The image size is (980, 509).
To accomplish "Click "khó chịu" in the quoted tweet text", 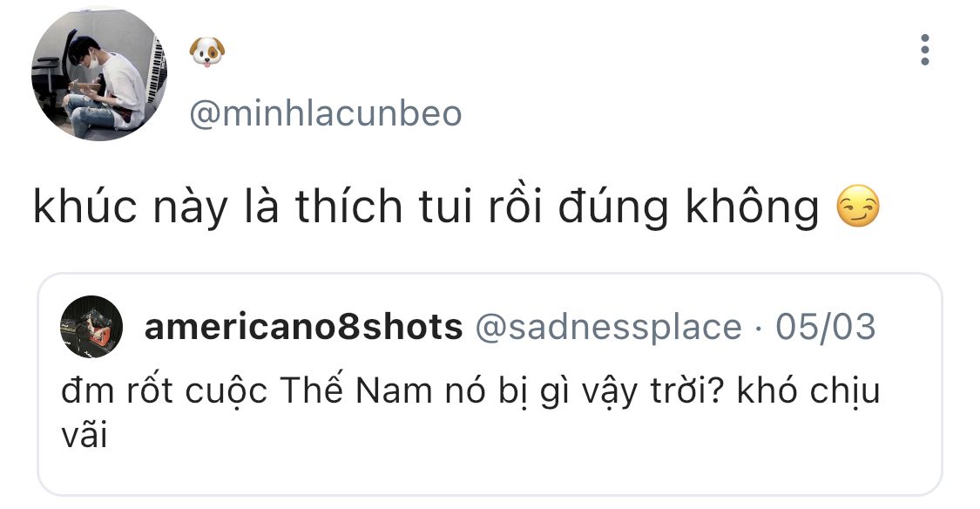I will click(x=808, y=392).
